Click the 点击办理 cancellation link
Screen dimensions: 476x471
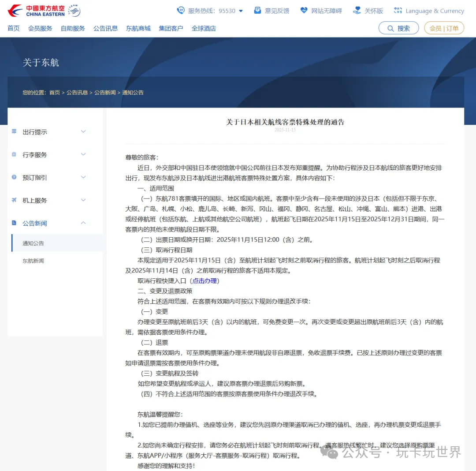(x=205, y=280)
